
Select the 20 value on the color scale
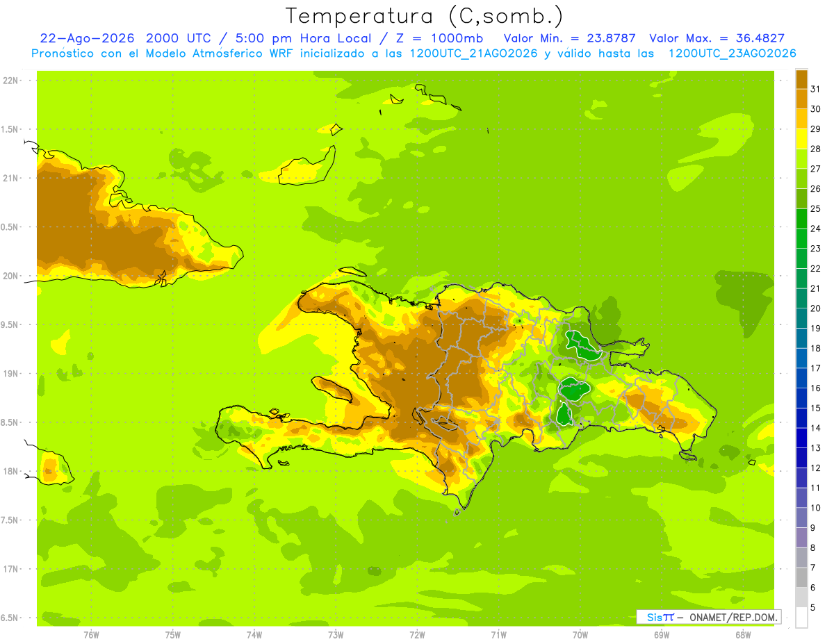coord(815,308)
